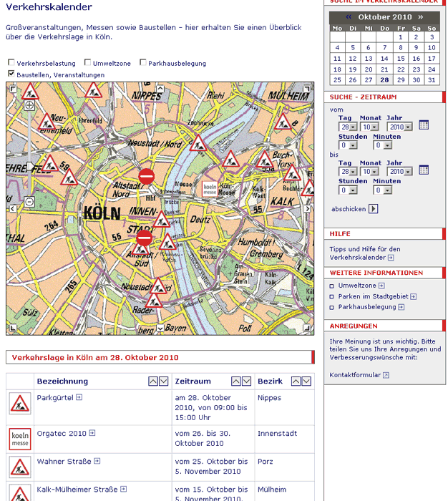Open Parken im Stadtgebiet link
Screen dimensions: 448x501
(x=377, y=296)
